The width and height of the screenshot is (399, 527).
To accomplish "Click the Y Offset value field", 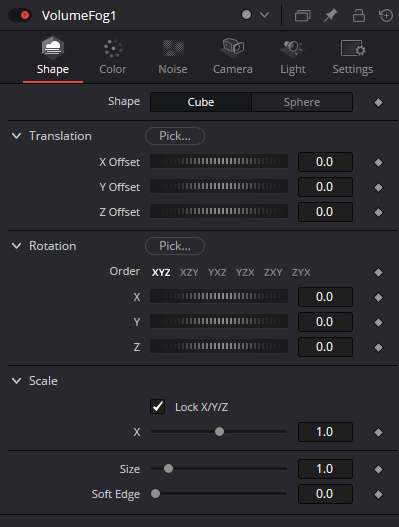I will [x=325, y=187].
